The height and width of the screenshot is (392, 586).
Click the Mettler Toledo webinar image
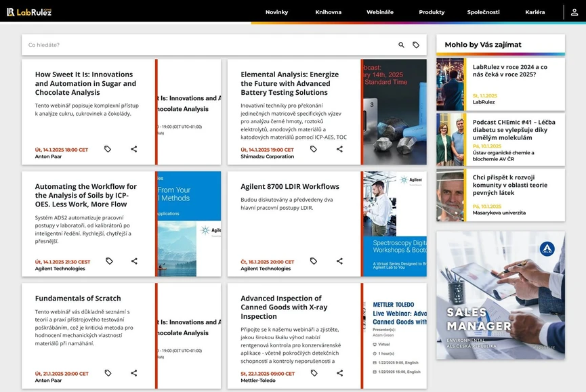tap(395, 336)
